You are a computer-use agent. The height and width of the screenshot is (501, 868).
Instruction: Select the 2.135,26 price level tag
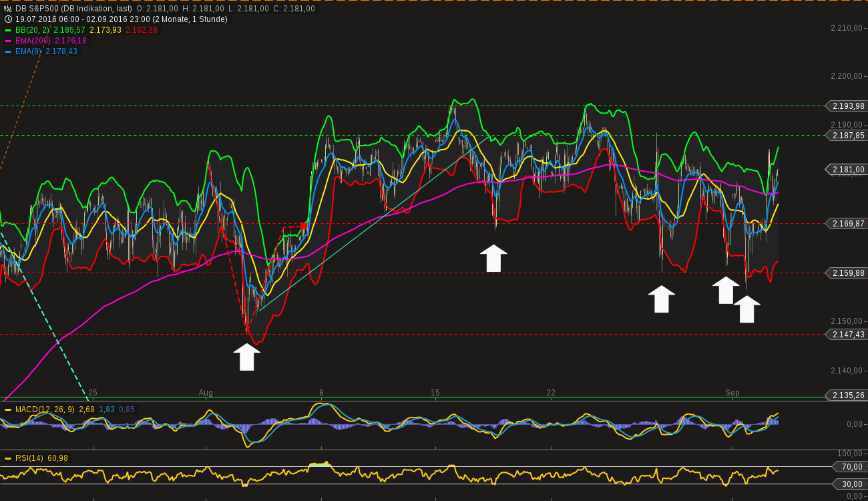[x=847, y=395]
